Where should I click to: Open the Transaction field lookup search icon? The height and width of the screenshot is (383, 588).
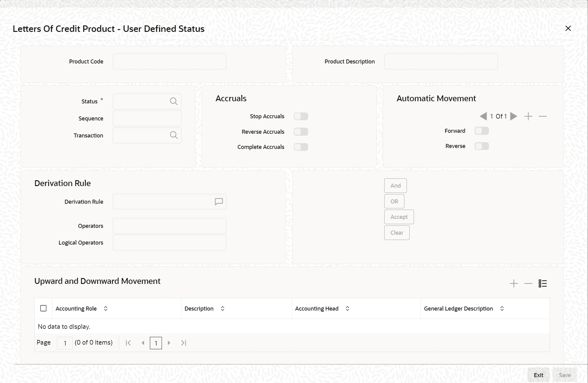point(174,135)
